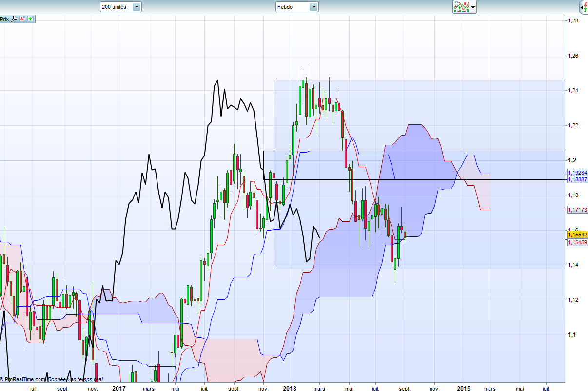Select the yellow 1,15542 current price label
Screen dimensions: 588x391
(x=577, y=235)
